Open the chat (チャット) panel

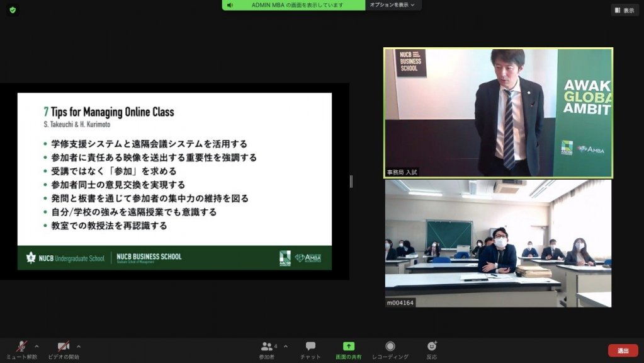point(310,347)
